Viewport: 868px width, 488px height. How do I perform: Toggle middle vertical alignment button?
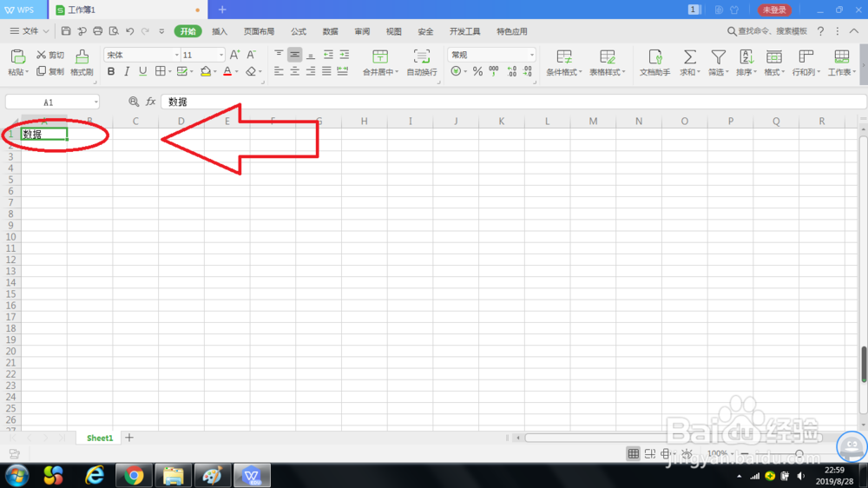tap(294, 55)
